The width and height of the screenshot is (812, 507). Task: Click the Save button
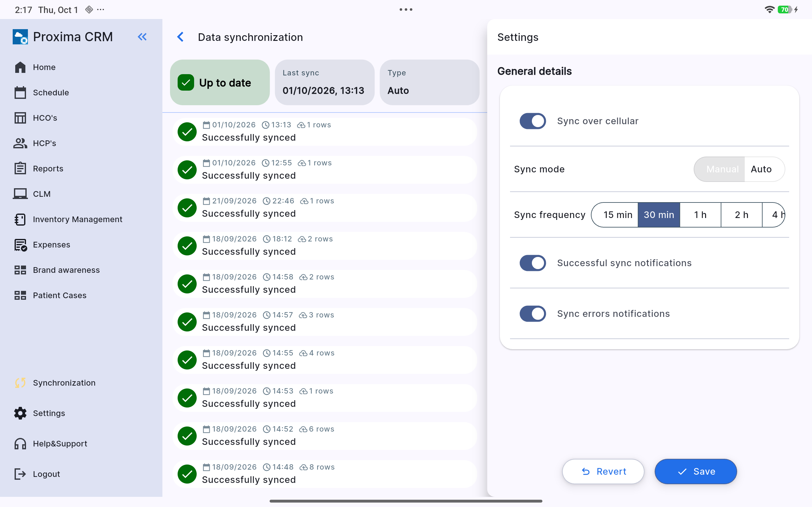696,471
